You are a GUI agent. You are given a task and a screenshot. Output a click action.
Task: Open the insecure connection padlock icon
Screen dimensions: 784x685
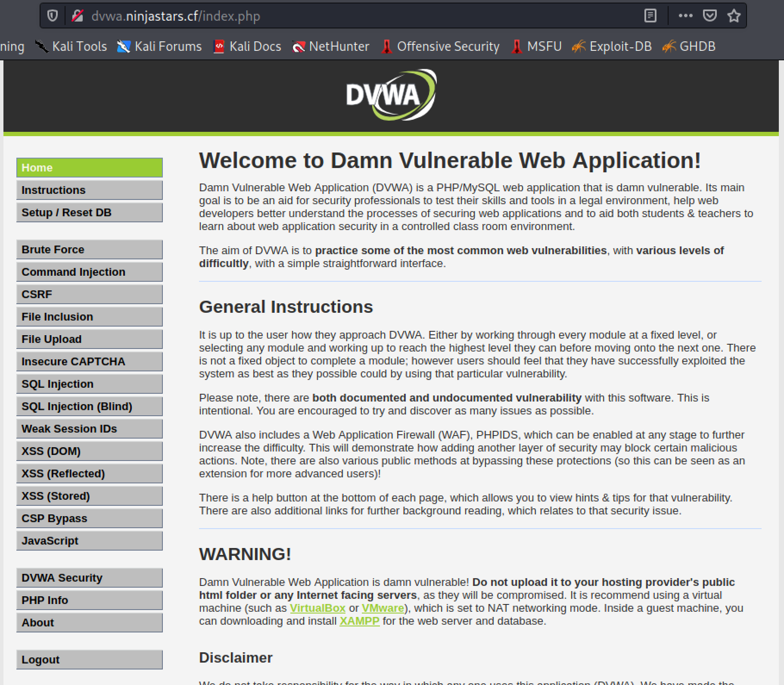click(78, 16)
